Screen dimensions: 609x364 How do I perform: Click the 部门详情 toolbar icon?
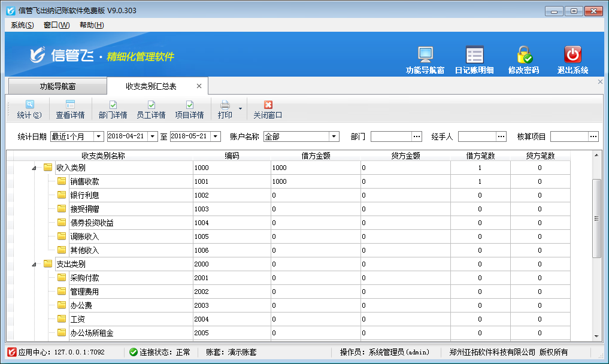coord(113,105)
